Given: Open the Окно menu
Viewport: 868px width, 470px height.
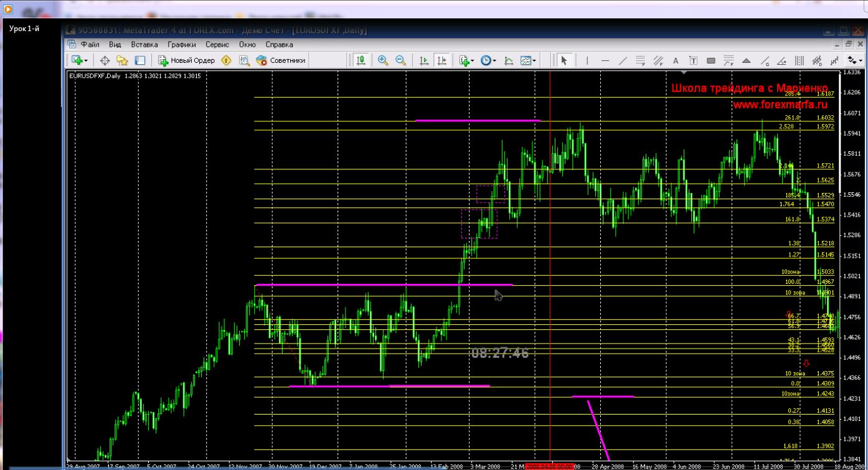Looking at the screenshot, I should coord(247,44).
